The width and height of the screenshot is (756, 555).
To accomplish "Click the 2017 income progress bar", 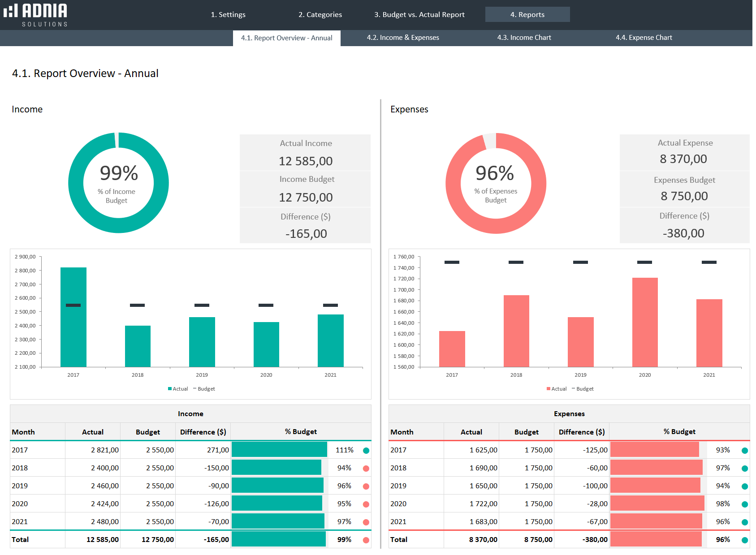I will tap(279, 450).
